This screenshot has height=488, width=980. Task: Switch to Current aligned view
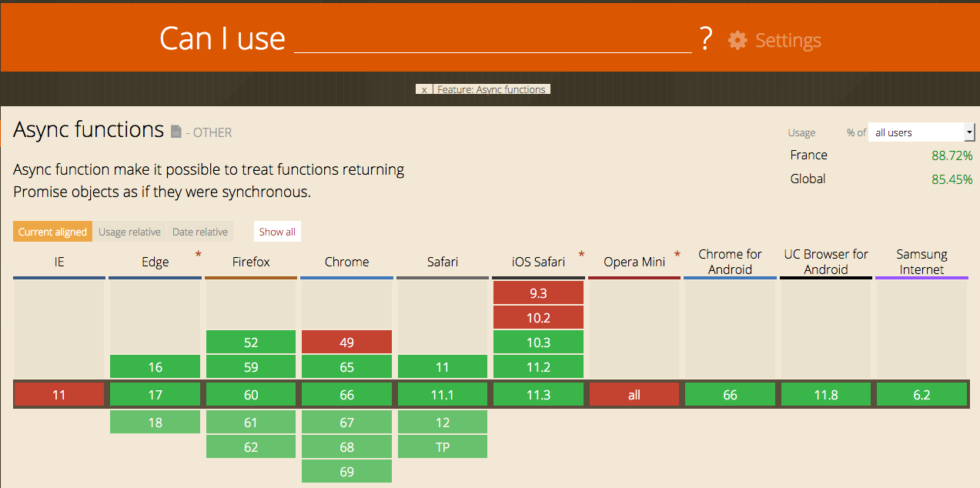pyautogui.click(x=53, y=232)
